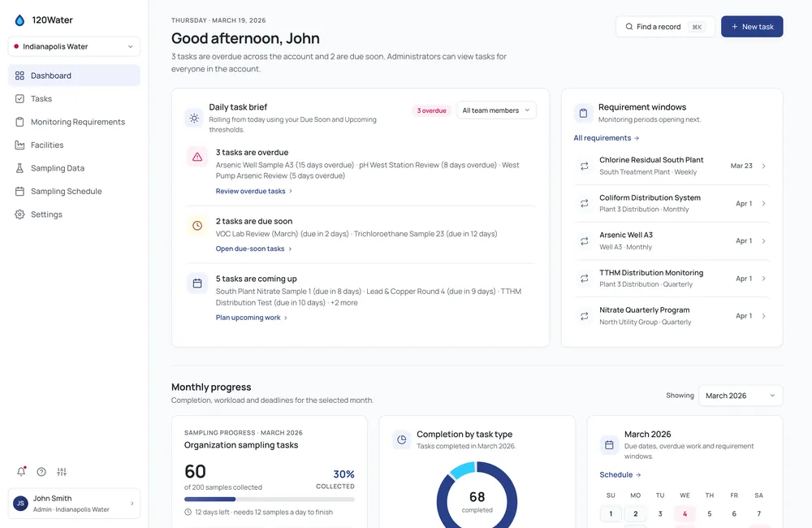This screenshot has height=528, width=812.
Task: Click the due soon clock icon
Action: click(197, 225)
